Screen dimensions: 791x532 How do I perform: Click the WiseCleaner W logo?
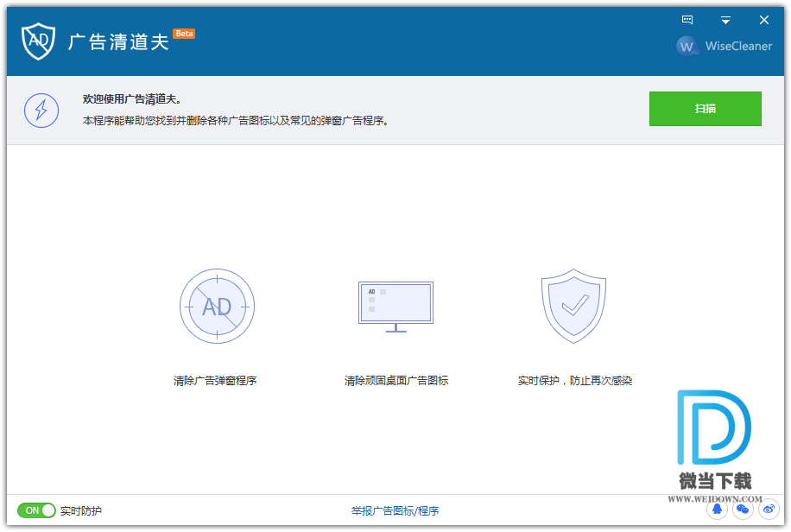coord(687,47)
